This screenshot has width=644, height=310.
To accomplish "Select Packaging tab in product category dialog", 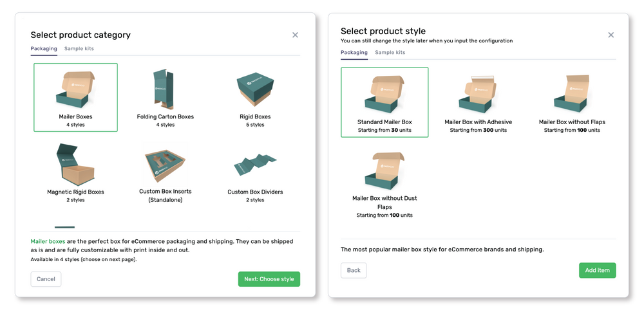I will (44, 48).
